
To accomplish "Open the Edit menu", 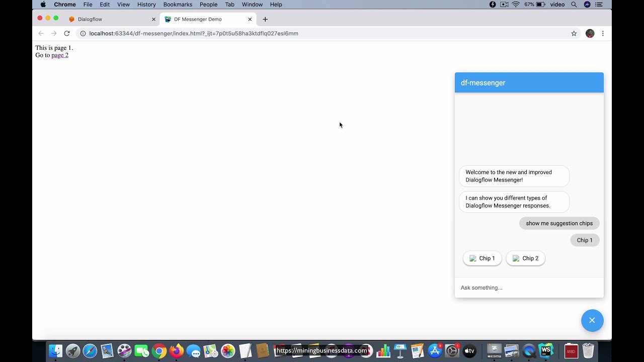I will coord(105,5).
